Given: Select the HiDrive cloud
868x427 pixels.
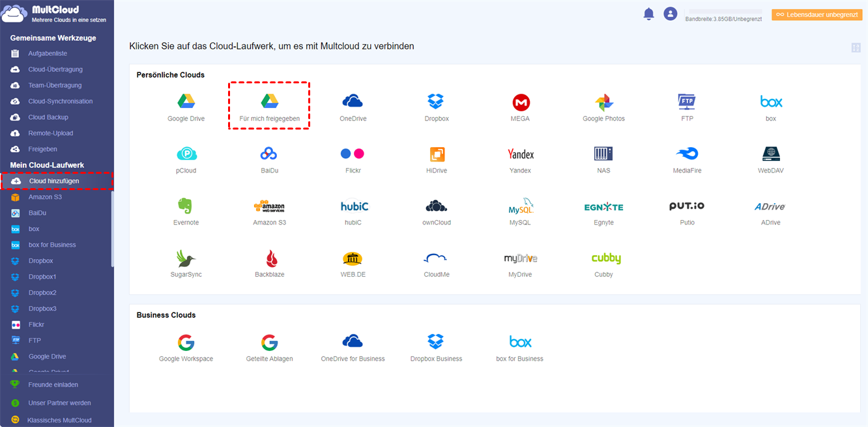Looking at the screenshot, I should [x=436, y=159].
